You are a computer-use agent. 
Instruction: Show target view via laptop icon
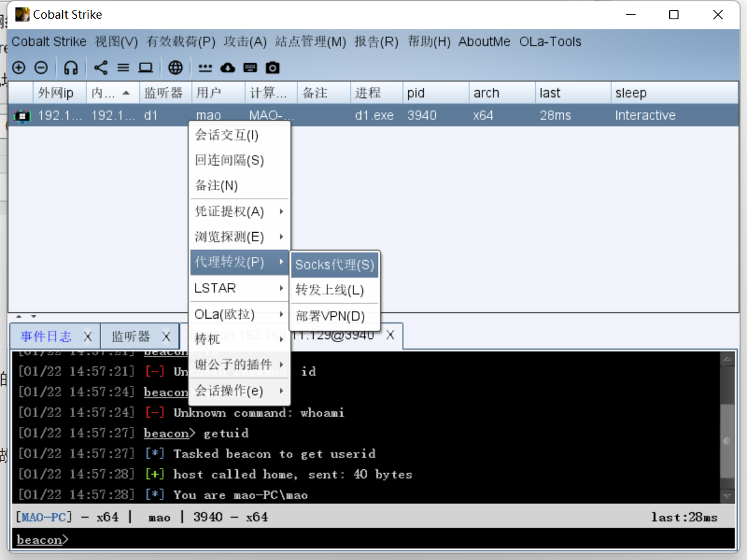coord(146,67)
